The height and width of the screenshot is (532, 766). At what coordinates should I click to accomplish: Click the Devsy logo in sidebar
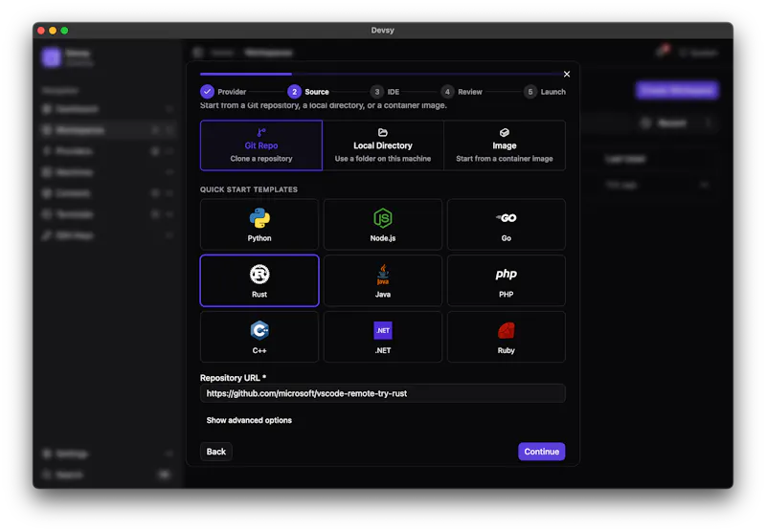[x=51, y=57]
